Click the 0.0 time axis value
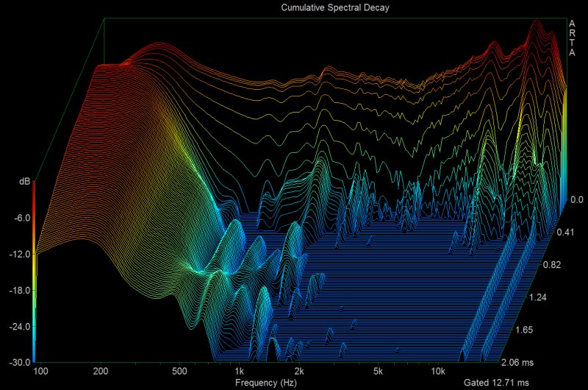 [576, 199]
